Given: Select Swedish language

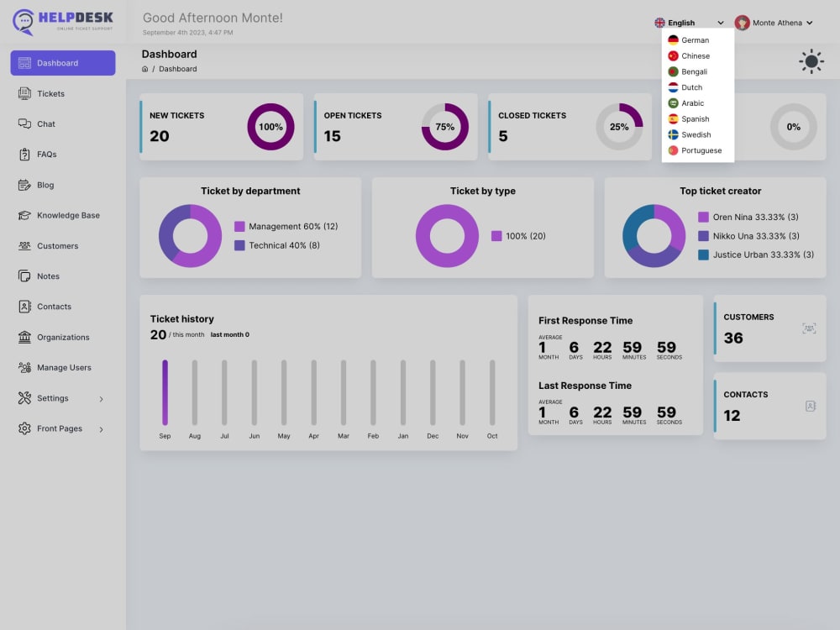Looking at the screenshot, I should pos(697,134).
